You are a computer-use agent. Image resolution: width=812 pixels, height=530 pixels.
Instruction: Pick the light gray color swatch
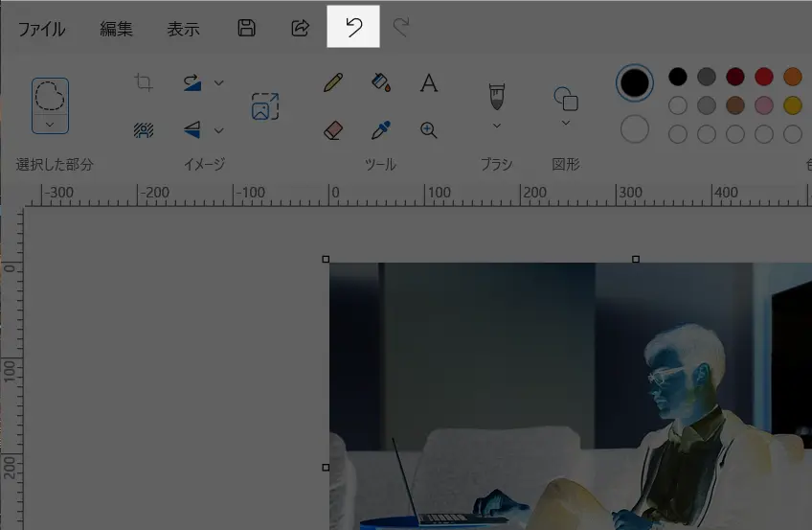point(707,105)
